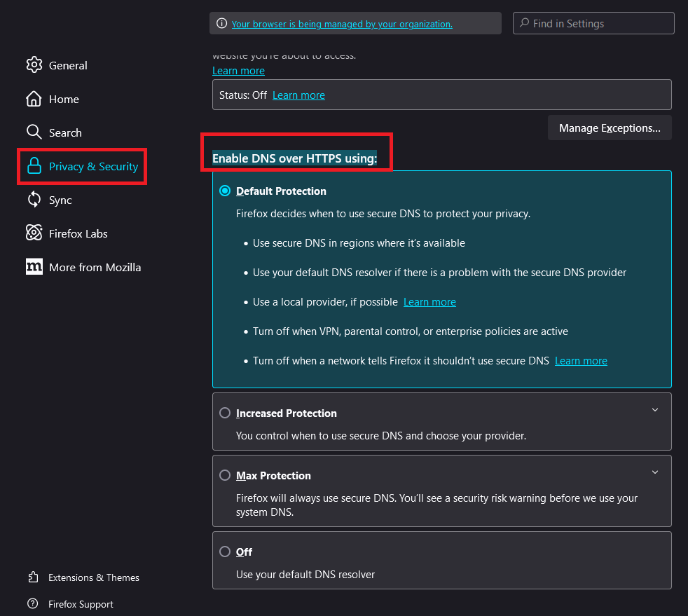Expand the Max Protection chevron
This screenshot has width=688, height=616.
(655, 472)
